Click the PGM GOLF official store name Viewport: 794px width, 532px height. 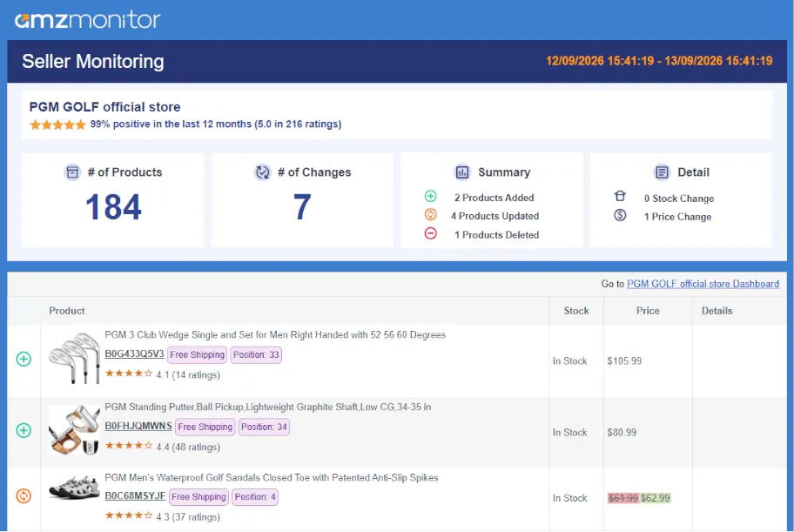coord(104,107)
